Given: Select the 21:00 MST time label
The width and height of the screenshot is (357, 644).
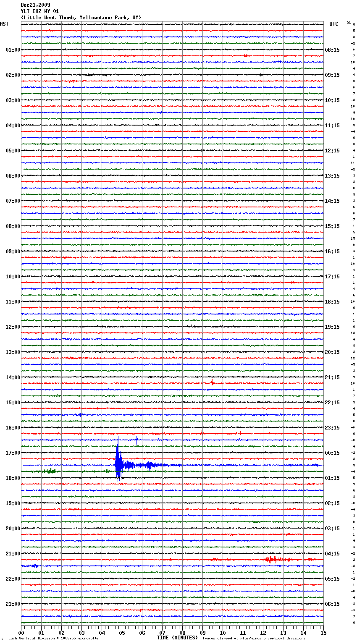Looking at the screenshot, I should tap(13, 554).
